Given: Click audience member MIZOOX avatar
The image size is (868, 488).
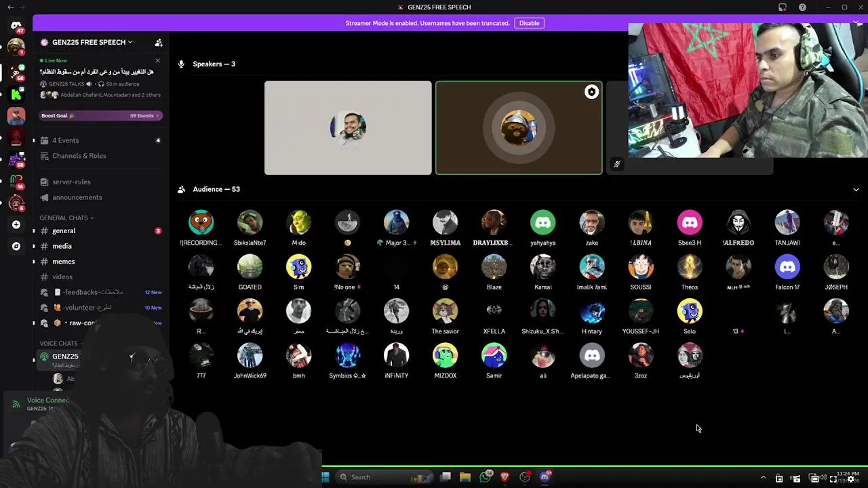Looking at the screenshot, I should 446,355.
